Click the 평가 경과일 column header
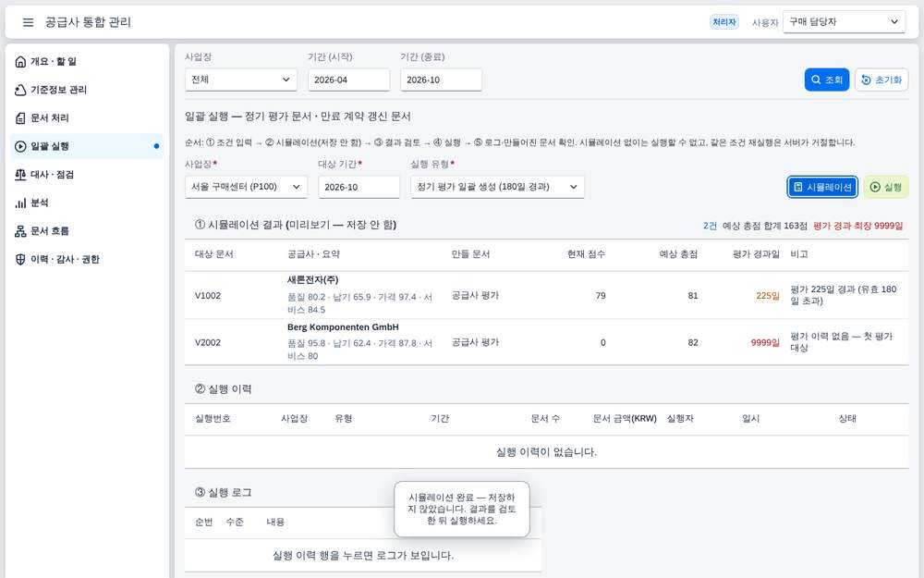Viewport: 924px width, 578px height. point(756,254)
